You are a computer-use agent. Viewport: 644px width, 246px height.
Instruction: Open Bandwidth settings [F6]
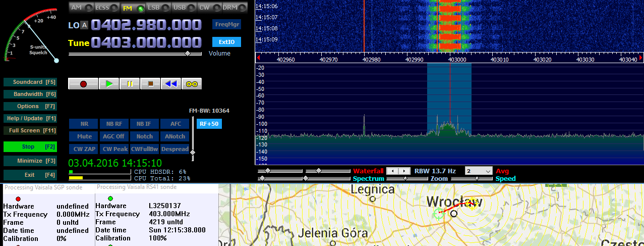tap(30, 94)
